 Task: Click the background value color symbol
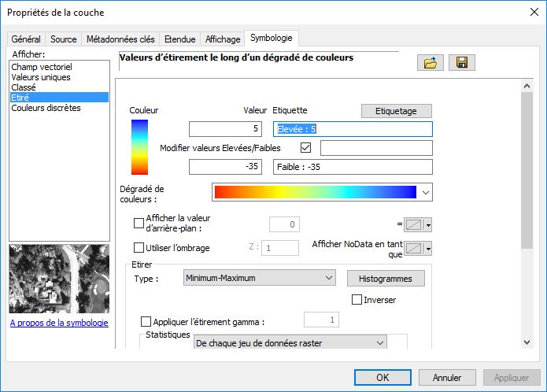415,225
